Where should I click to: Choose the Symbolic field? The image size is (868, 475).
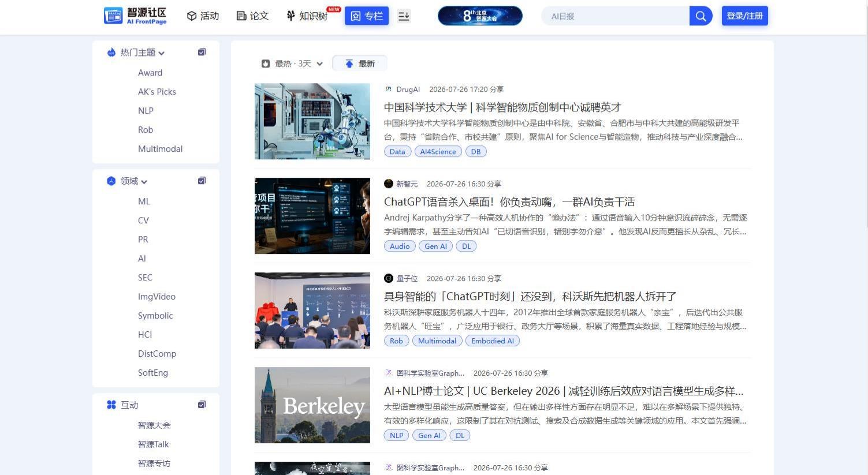(155, 316)
